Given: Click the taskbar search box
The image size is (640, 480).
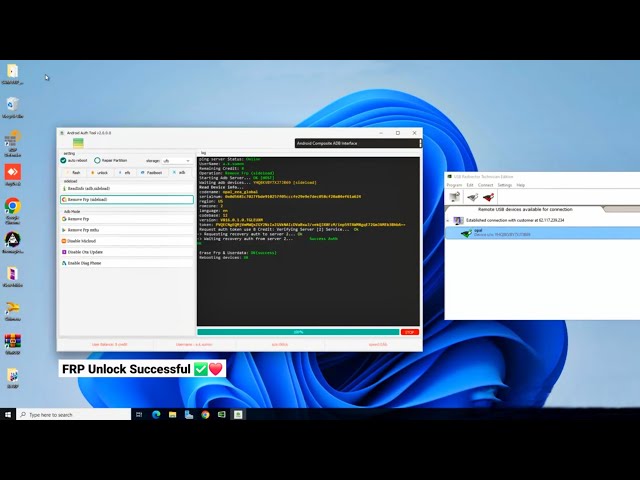Looking at the screenshot, I should (x=74, y=415).
